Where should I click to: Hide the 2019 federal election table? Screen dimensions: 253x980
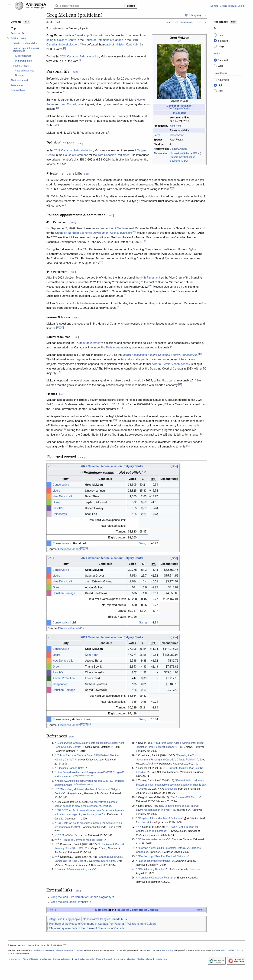[x=174, y=637]
